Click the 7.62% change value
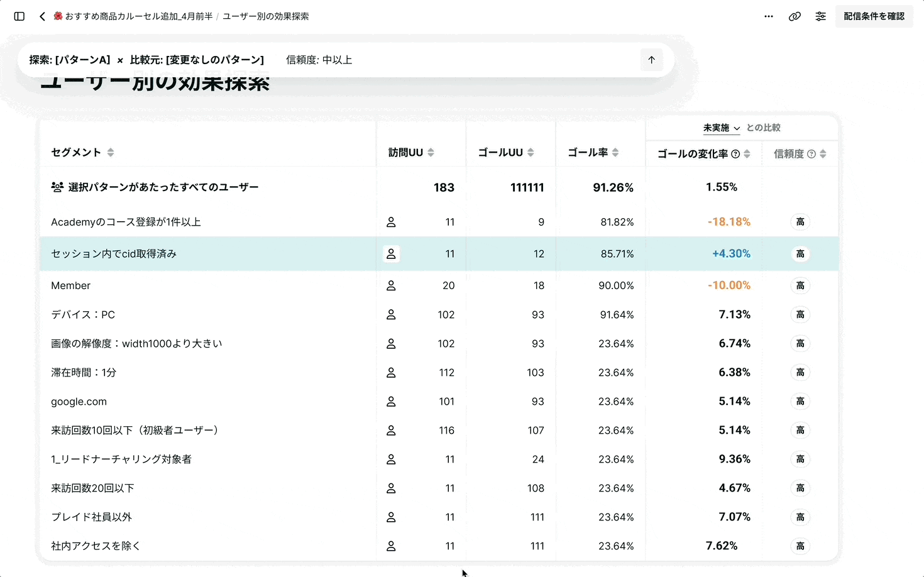The width and height of the screenshot is (924, 577). tap(722, 546)
